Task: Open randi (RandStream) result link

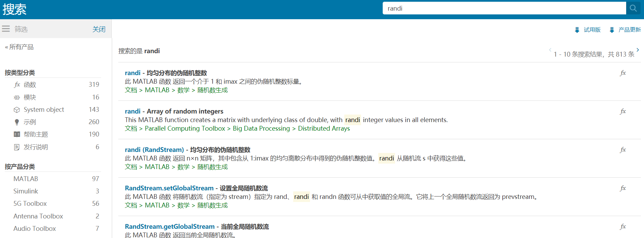Action: coord(154,150)
